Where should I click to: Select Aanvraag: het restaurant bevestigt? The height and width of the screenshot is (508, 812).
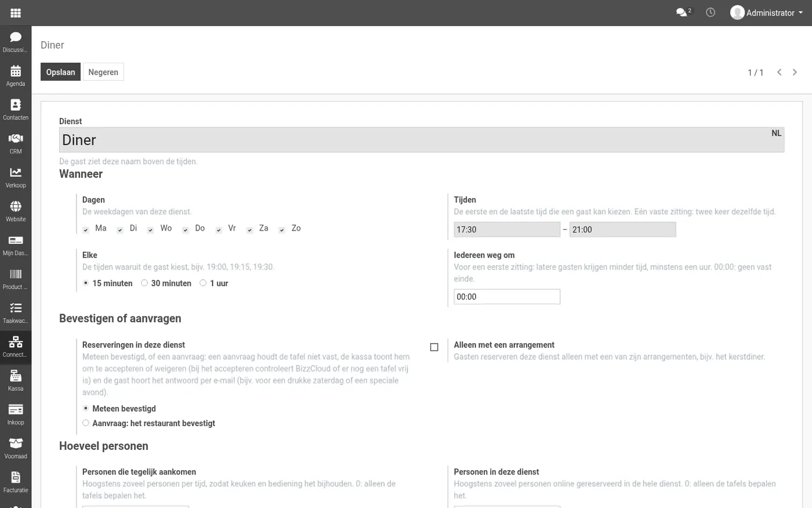pyautogui.click(x=86, y=423)
